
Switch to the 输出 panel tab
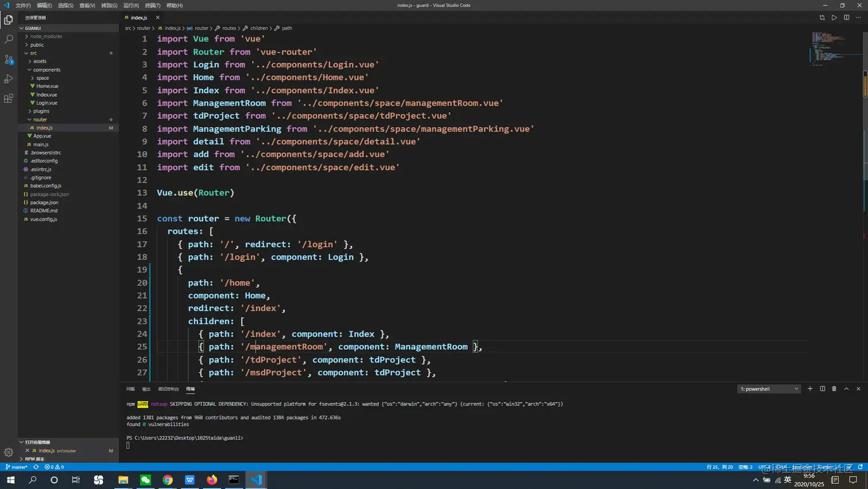[146, 389]
